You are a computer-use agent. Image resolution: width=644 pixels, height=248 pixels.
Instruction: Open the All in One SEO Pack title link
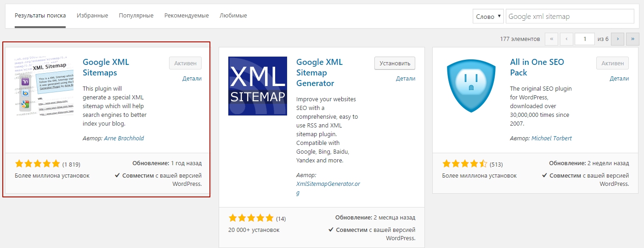(537, 67)
